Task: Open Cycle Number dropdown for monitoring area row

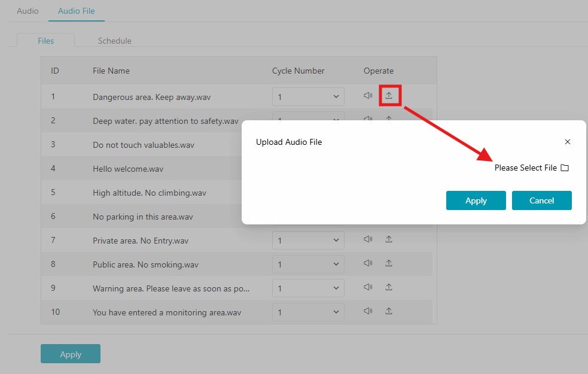Action: (x=308, y=312)
